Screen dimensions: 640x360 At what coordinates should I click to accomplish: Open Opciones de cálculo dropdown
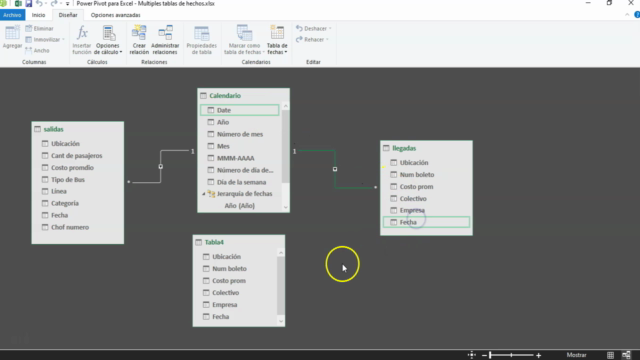coord(108,40)
